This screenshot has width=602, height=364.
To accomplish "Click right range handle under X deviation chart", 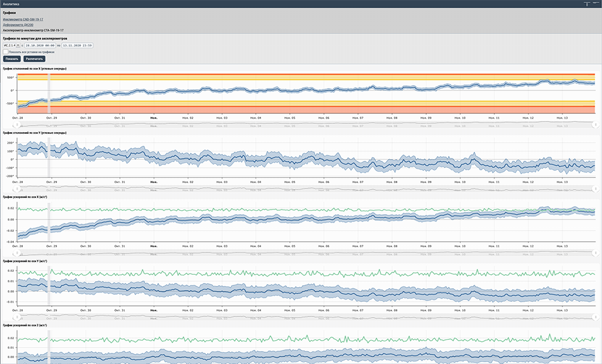I will 596,124.
